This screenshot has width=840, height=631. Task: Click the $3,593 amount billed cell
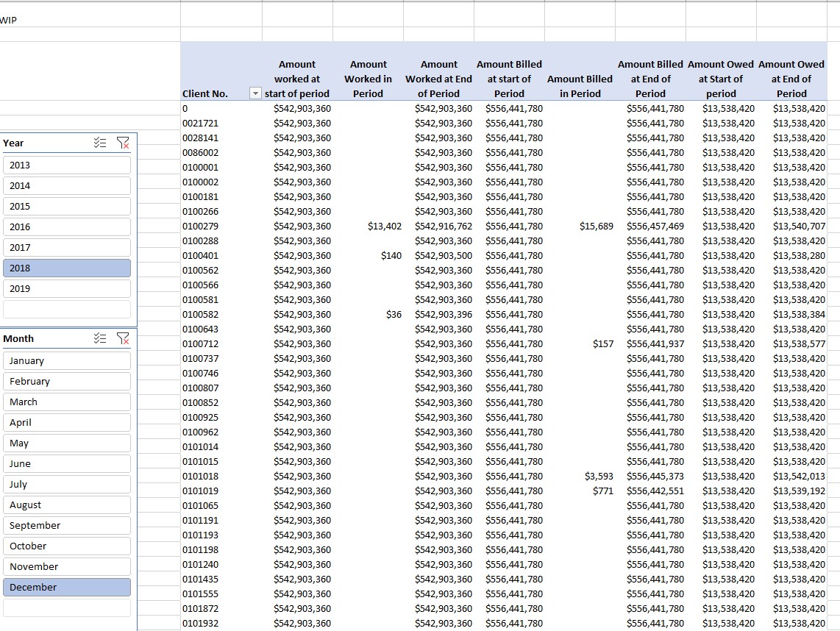tap(580, 477)
